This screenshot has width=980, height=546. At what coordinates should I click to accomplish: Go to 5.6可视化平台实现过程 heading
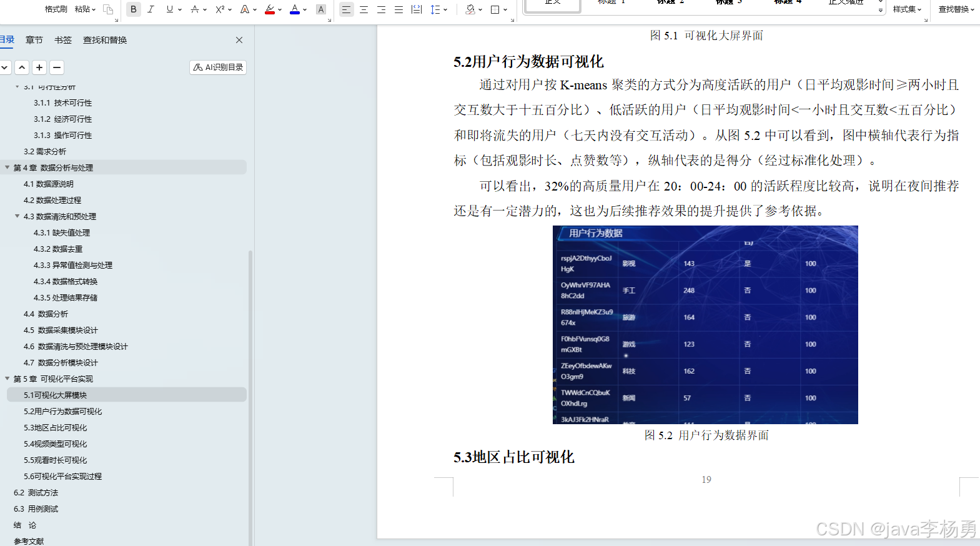pyautogui.click(x=62, y=477)
